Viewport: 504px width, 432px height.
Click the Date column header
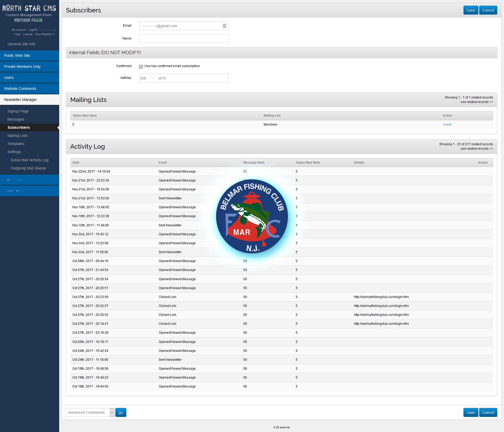[76, 163]
